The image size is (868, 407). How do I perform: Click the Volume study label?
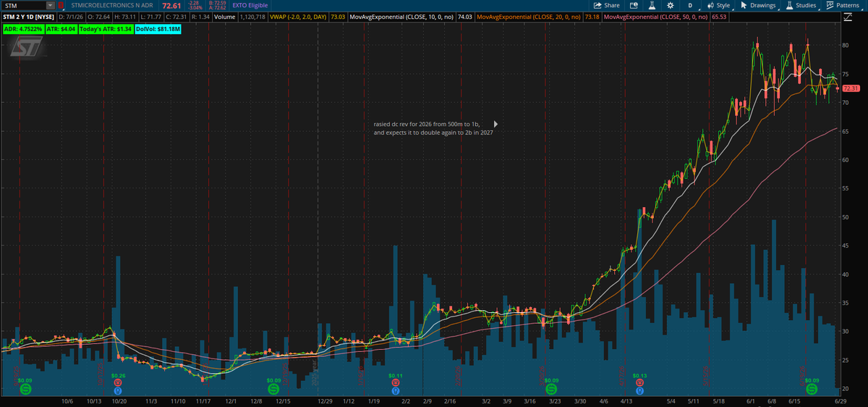[x=224, y=16]
